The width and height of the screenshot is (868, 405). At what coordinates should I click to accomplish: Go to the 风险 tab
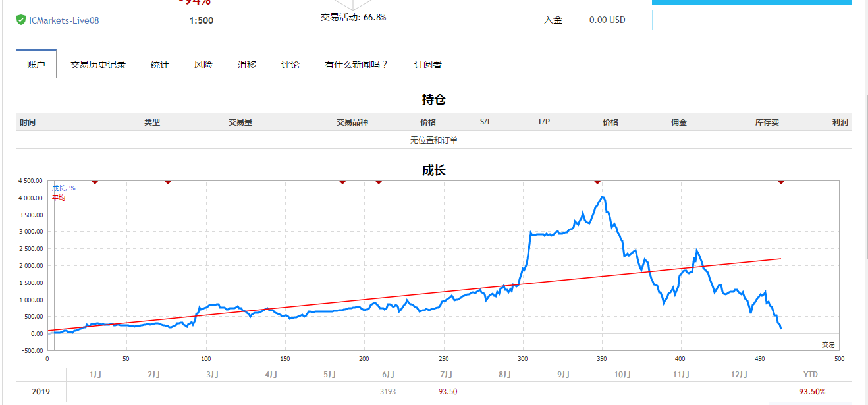[x=203, y=65]
